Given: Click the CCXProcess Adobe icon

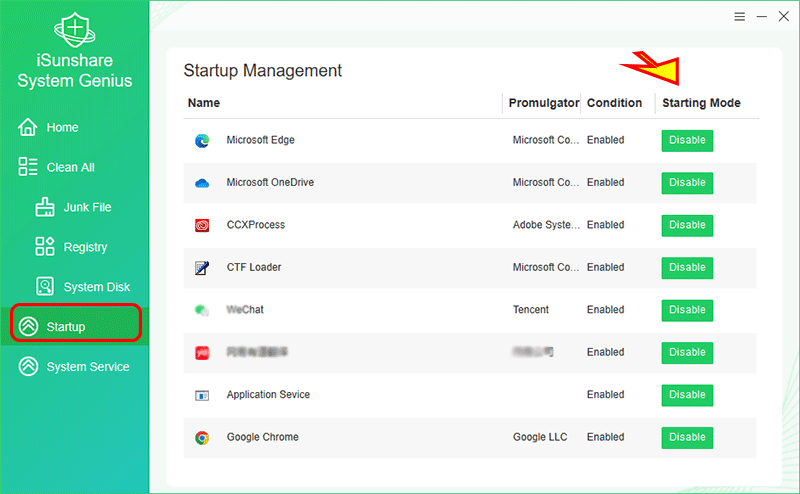Looking at the screenshot, I should pyautogui.click(x=202, y=226).
